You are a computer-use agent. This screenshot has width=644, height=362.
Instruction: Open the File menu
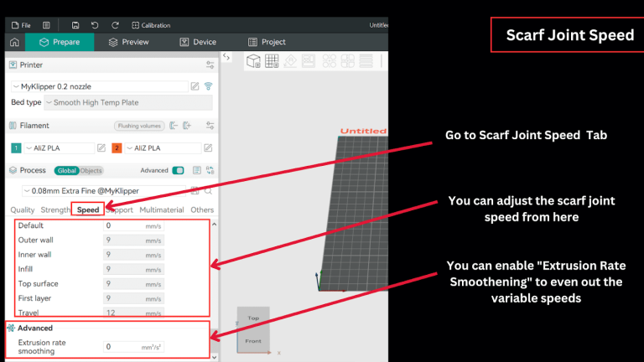point(21,25)
